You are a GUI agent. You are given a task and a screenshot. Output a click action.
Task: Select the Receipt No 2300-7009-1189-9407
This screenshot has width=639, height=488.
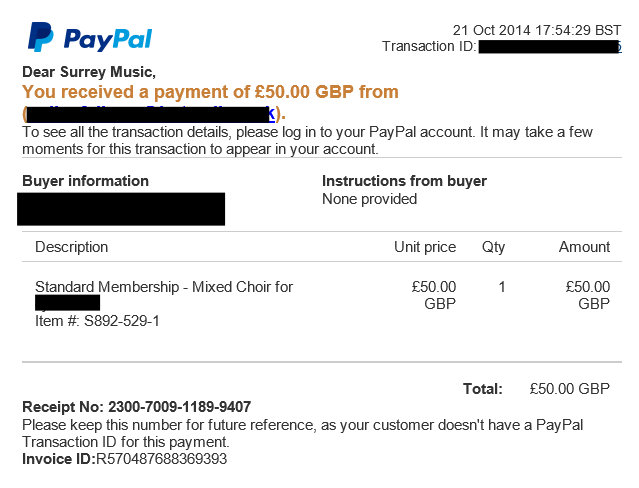point(137,406)
